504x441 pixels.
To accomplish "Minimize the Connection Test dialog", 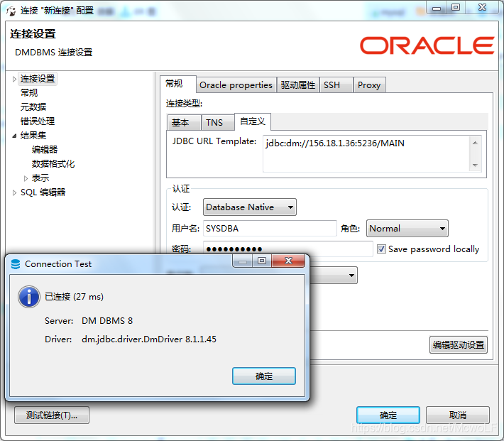I will (x=243, y=261).
